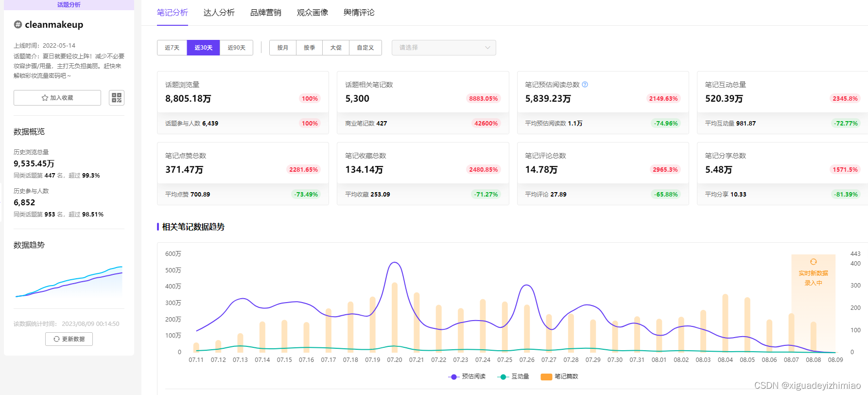Click the refresh icon above 实时新数据
Screen dimensions: 868x395
coord(814,262)
